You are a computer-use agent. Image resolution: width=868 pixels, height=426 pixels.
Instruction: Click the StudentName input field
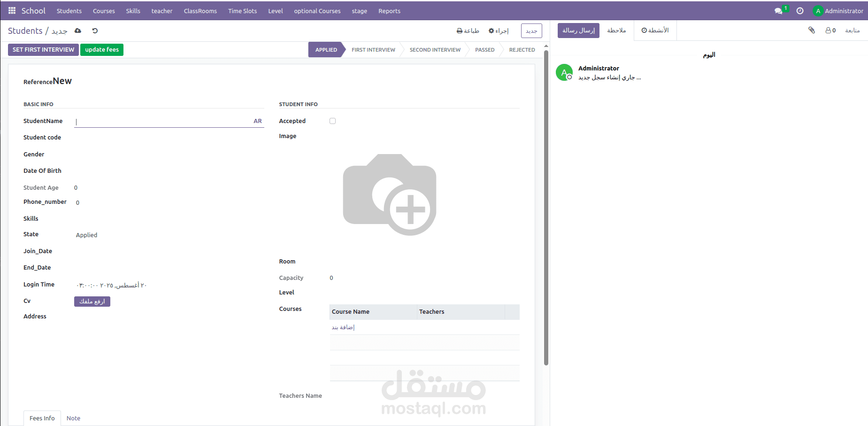pos(164,121)
